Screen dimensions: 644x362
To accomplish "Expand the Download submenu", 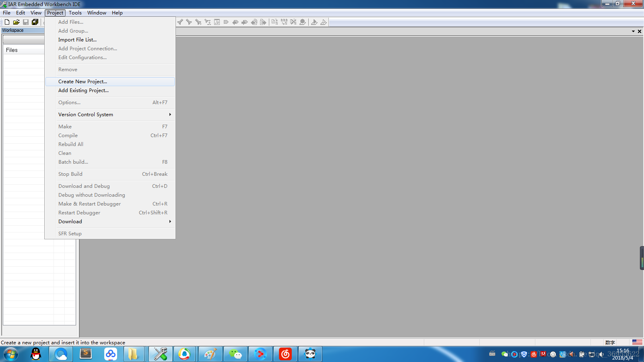I will tap(110, 222).
